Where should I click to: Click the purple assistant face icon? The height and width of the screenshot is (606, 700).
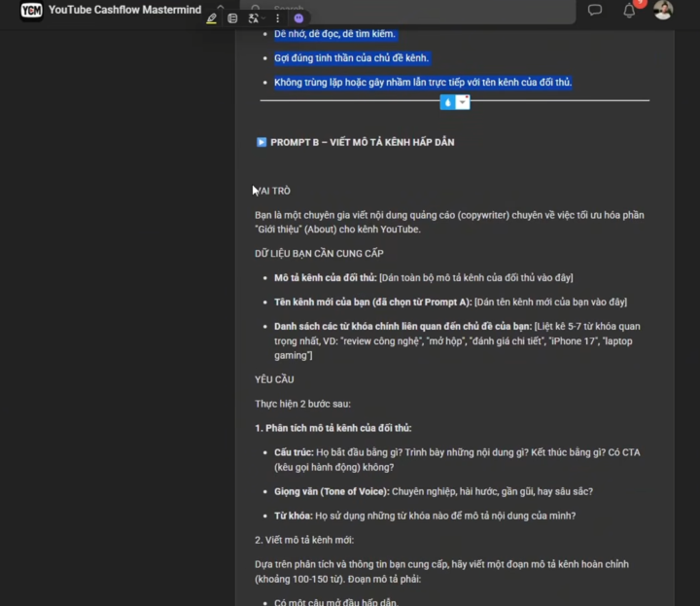tap(298, 18)
